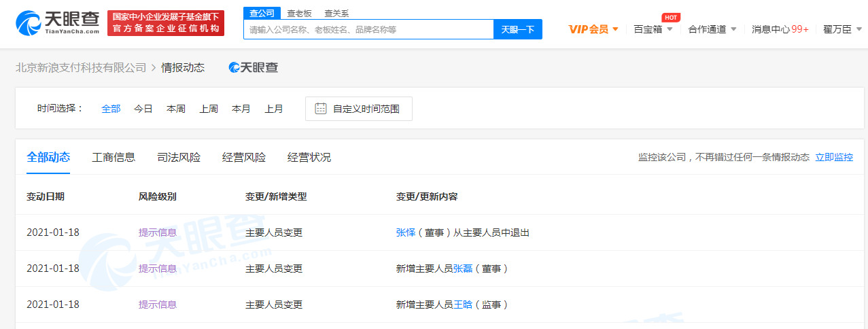Image resolution: width=868 pixels, height=329 pixels.
Task: Select the 查公司 search tab
Action: click(x=262, y=13)
